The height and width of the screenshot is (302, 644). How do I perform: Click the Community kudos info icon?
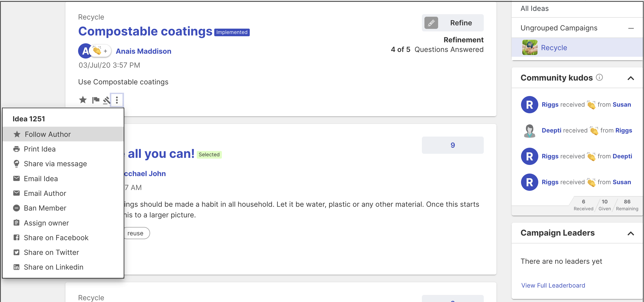coord(599,77)
